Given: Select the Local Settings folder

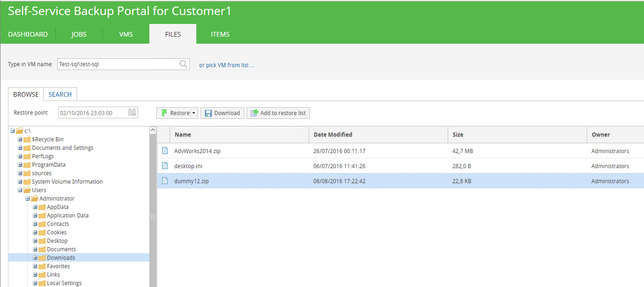Looking at the screenshot, I should [64, 283].
